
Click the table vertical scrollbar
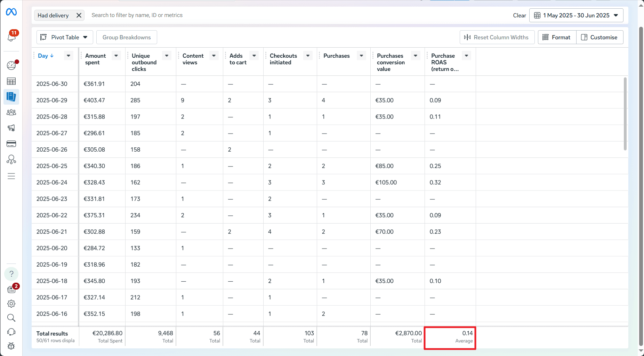click(x=625, y=114)
